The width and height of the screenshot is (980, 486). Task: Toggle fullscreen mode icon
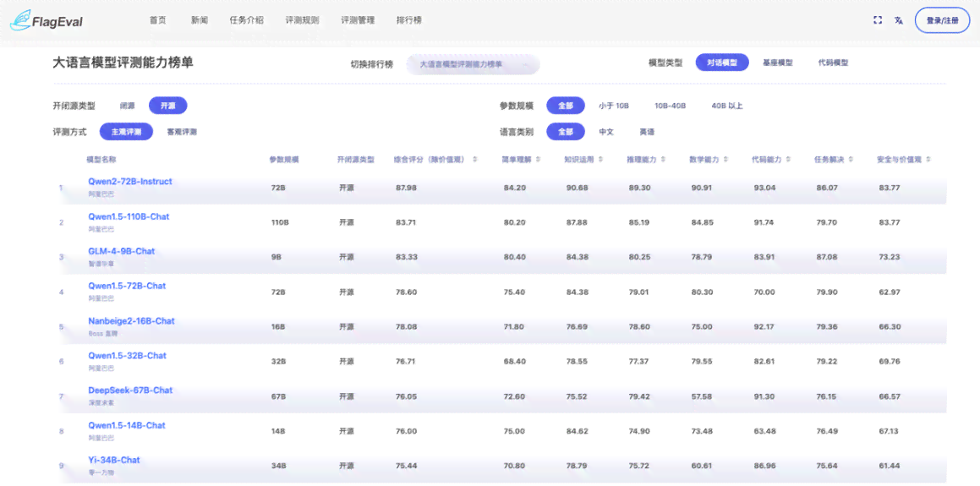[x=878, y=20]
